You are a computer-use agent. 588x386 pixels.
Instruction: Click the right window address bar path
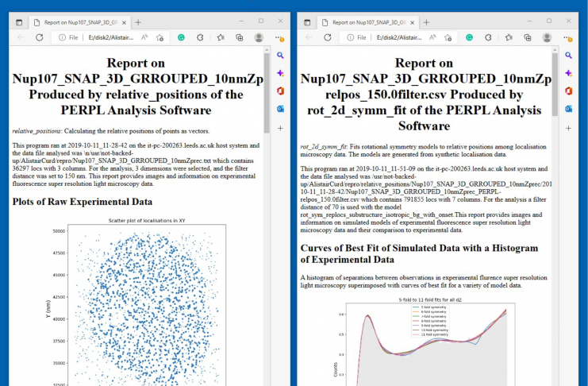(x=399, y=37)
